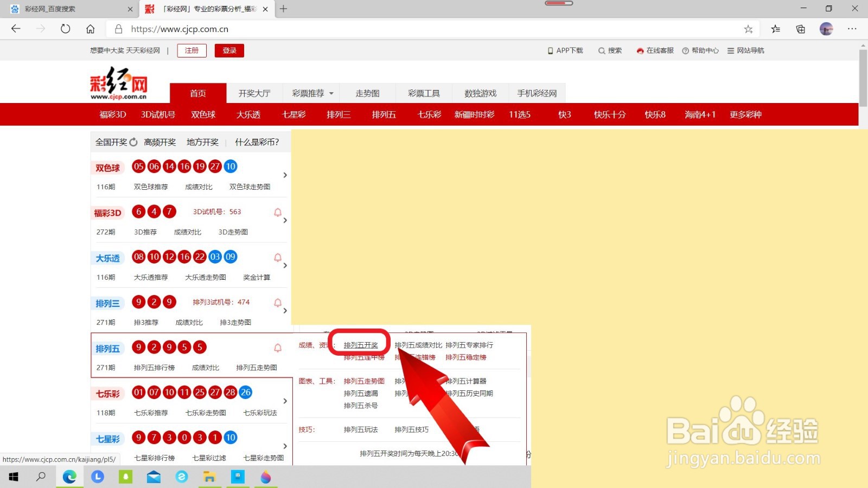Expand the 排列三 row chevron
Image resolution: width=868 pixels, height=488 pixels.
[285, 311]
